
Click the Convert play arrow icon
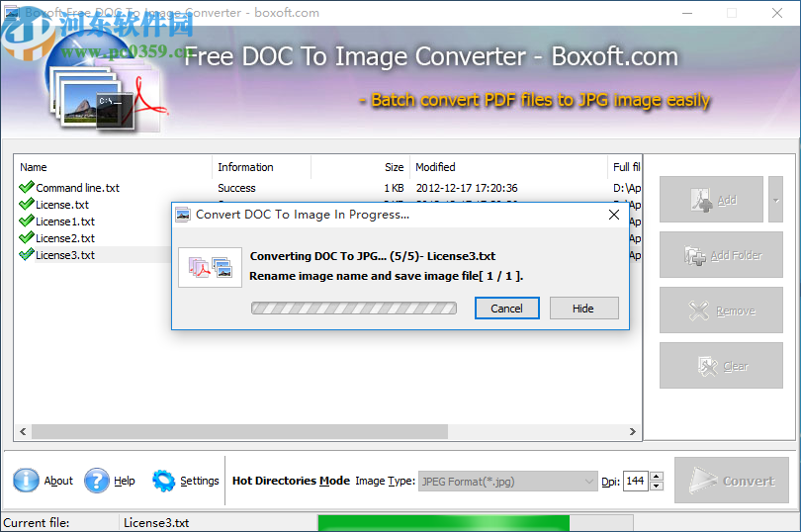702,481
